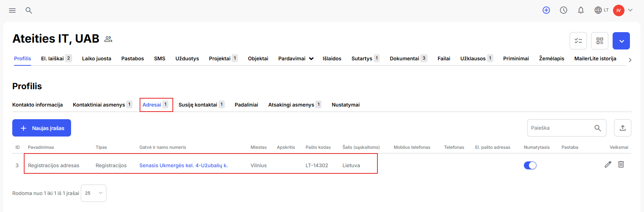The height and width of the screenshot is (212, 644).
Task: Open the Projektai tab
Action: click(x=223, y=59)
